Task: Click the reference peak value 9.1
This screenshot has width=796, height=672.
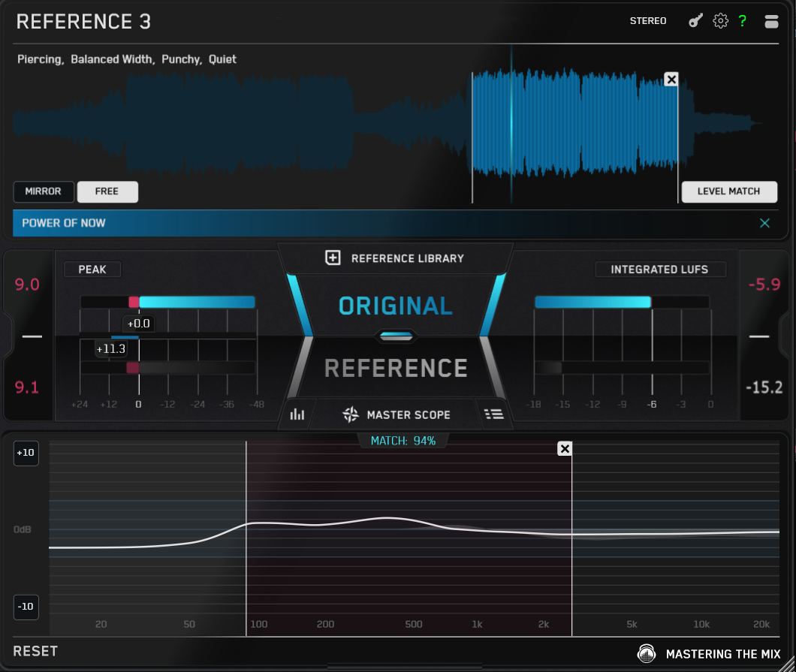Action: (27, 387)
